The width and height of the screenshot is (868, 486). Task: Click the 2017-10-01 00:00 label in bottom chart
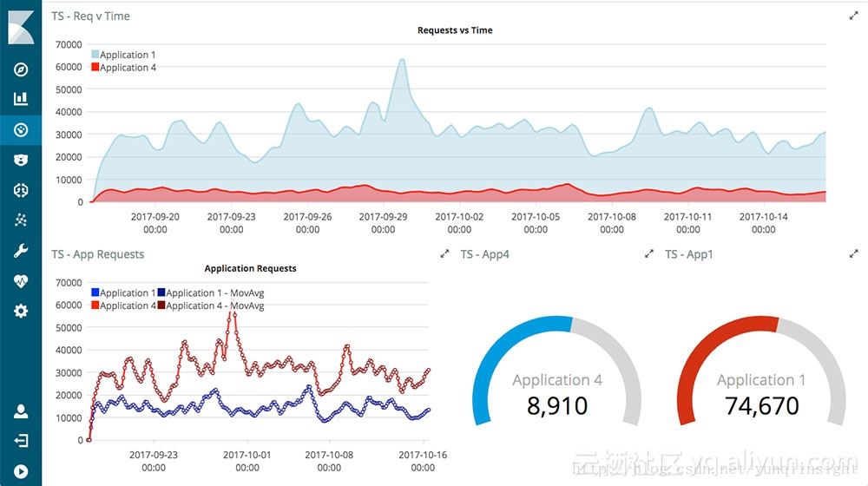coord(247,461)
